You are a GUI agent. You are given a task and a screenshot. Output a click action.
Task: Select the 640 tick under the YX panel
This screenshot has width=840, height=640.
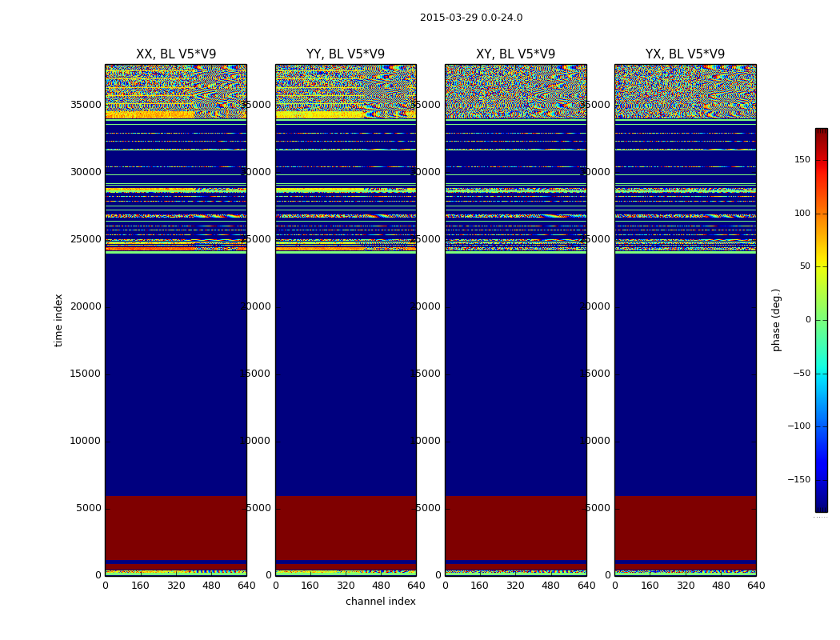(x=755, y=586)
